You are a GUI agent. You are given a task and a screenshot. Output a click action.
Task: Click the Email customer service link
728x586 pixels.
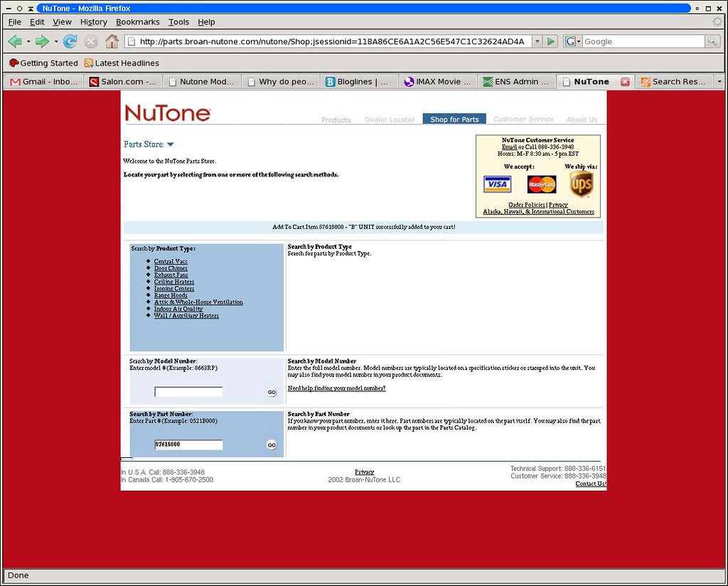click(509, 146)
